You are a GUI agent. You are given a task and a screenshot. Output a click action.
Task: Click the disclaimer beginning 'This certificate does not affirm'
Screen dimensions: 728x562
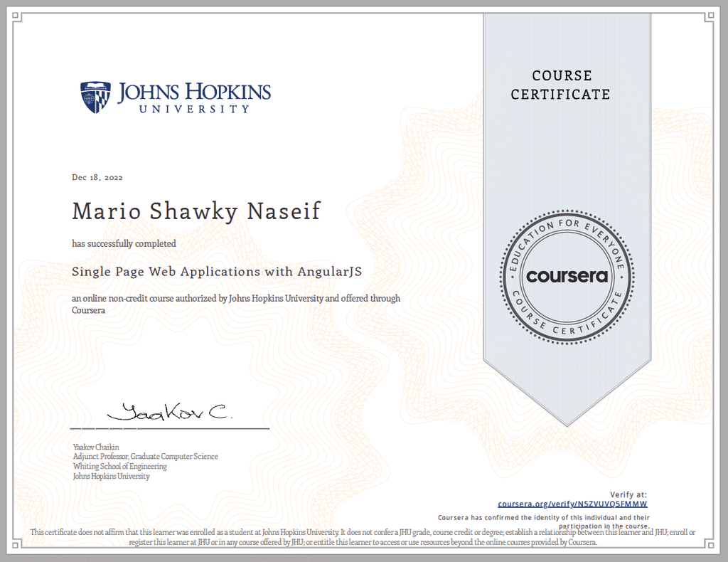(363, 537)
